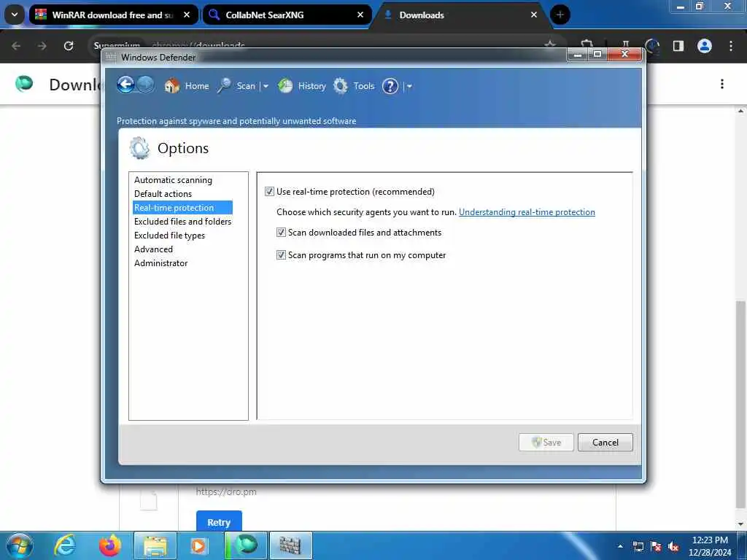Toggle Scan downloaded files and attachments
747x560 pixels.
click(x=281, y=233)
